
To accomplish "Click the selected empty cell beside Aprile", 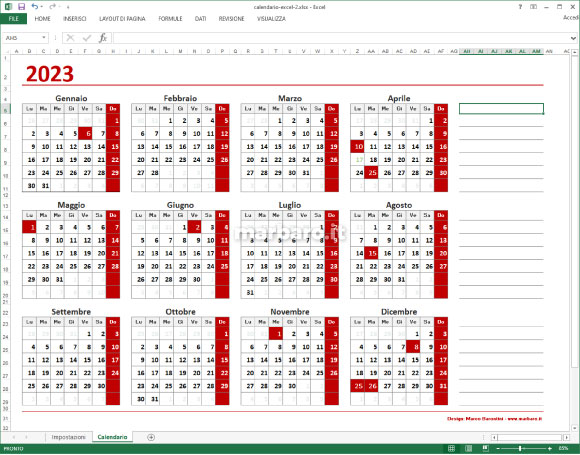I will pyautogui.click(x=501, y=109).
